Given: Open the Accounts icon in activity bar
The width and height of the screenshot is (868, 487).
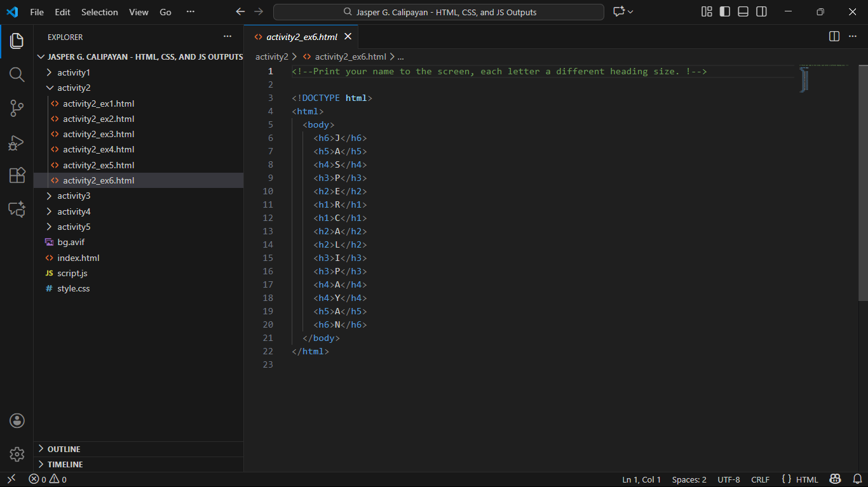Looking at the screenshot, I should click(x=17, y=420).
